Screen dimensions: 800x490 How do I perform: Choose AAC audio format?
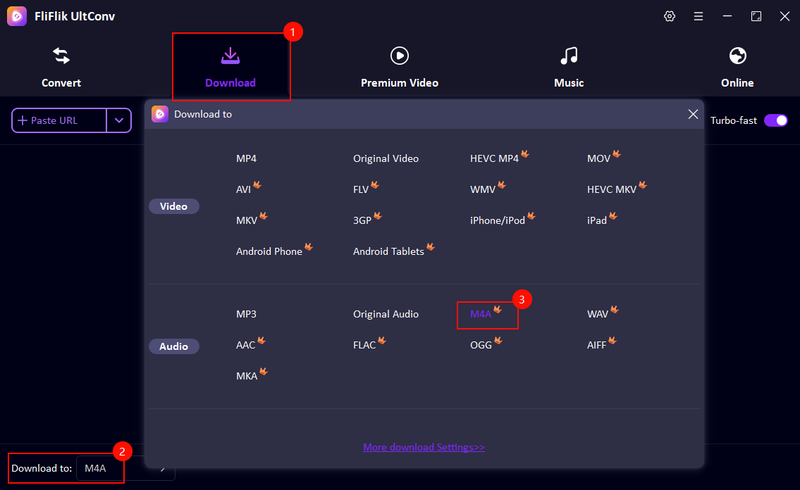[245, 346]
